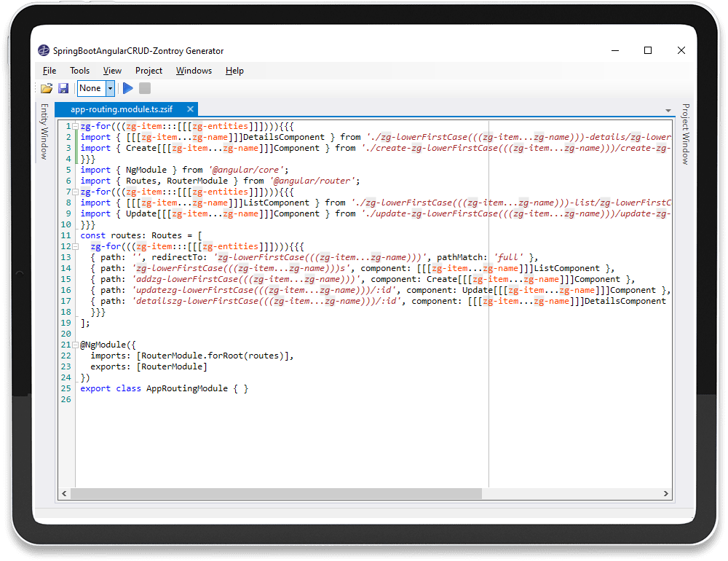
Task: Open the Project menu
Action: coord(149,71)
